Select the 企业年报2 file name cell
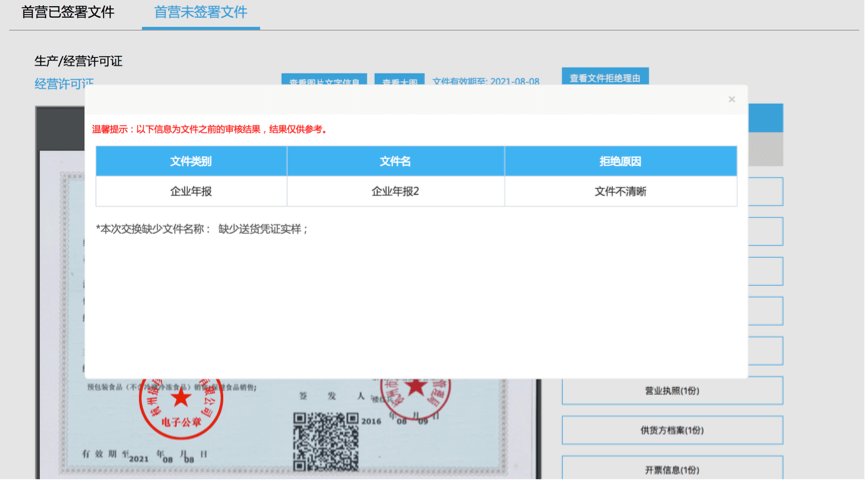 [396, 191]
